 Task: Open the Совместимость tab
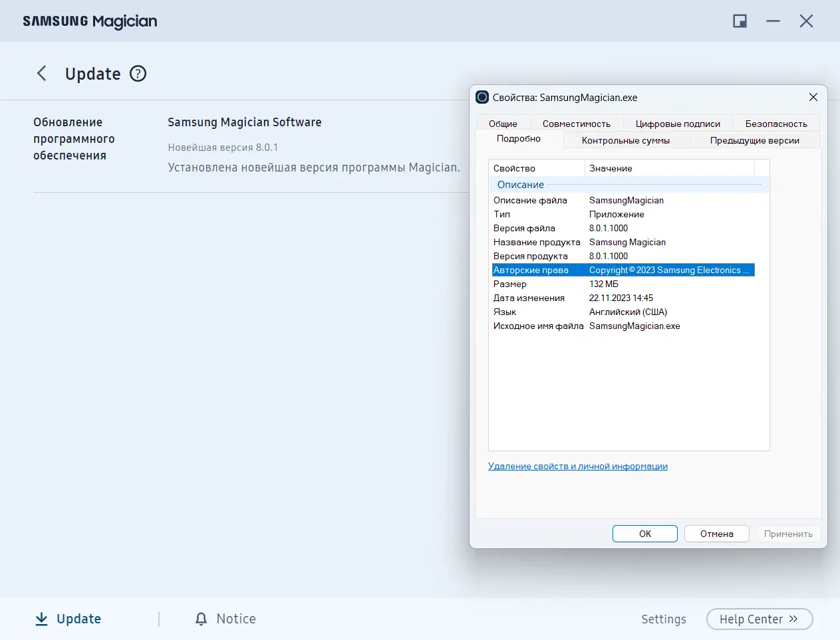(577, 124)
